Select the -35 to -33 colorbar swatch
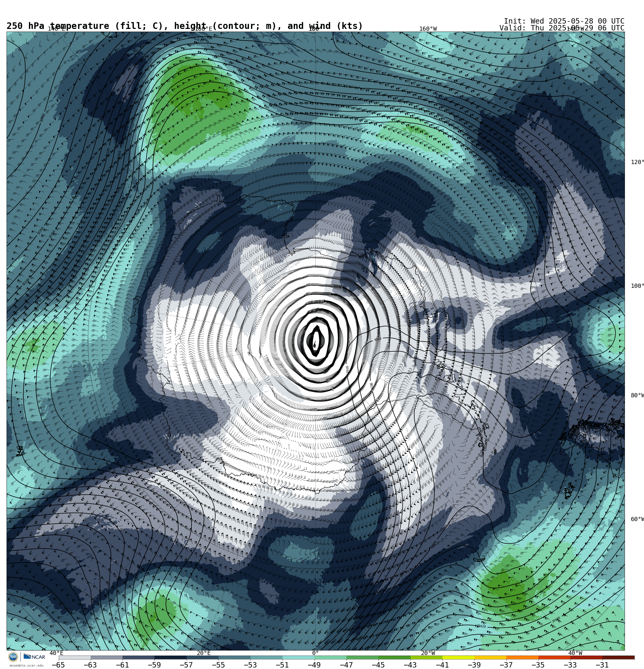The image size is (644, 669). [x=555, y=657]
